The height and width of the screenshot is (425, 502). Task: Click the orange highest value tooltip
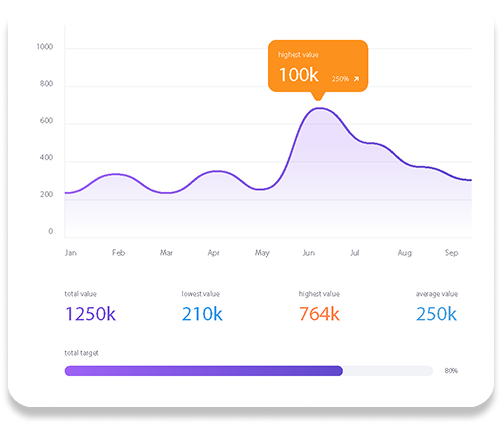point(318,66)
